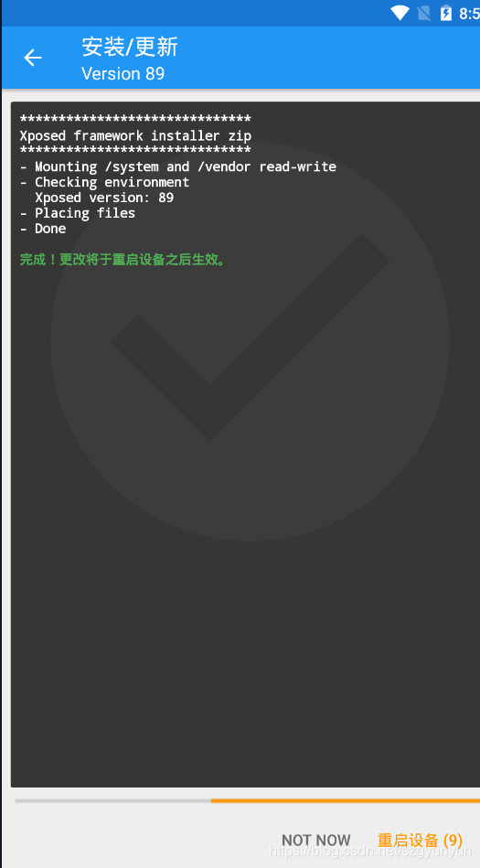Click the reboot countdown progress bar
The image size is (480, 868).
click(248, 800)
